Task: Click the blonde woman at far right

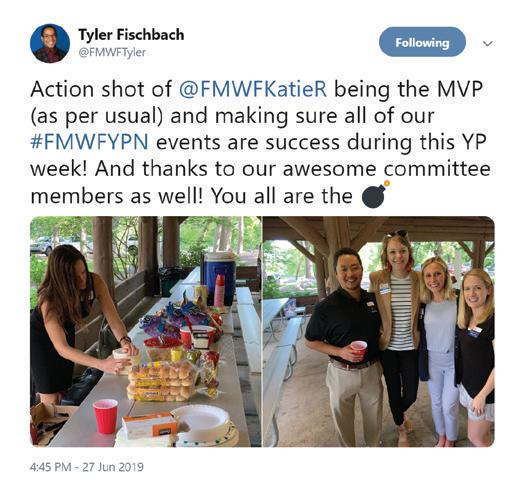Action: (476, 357)
